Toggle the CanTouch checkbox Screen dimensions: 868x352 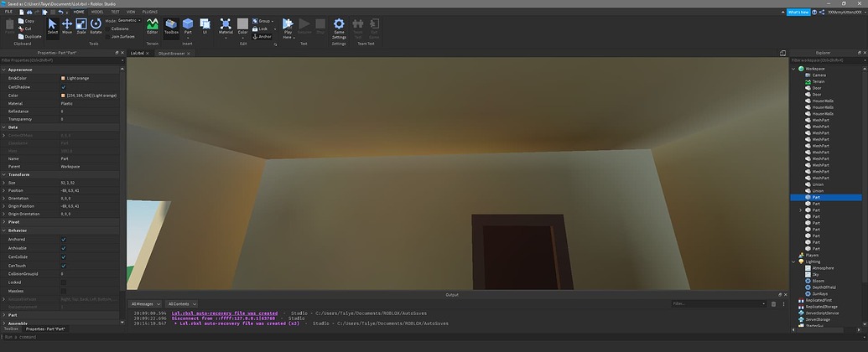(64, 266)
